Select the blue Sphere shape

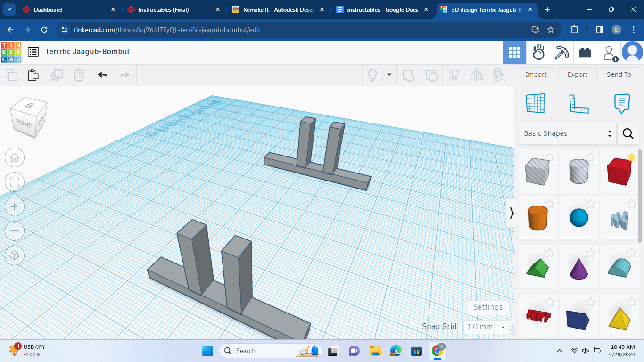(579, 218)
